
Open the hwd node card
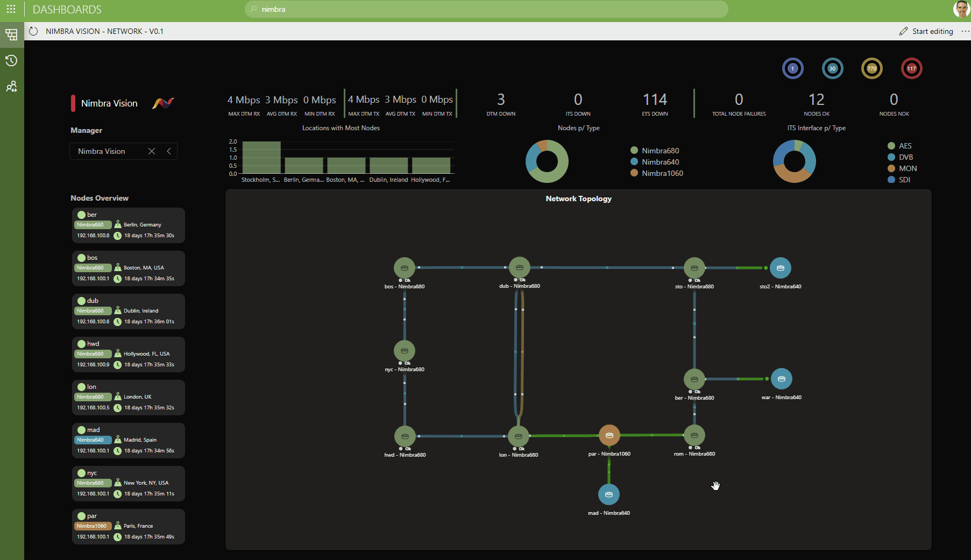(x=129, y=355)
